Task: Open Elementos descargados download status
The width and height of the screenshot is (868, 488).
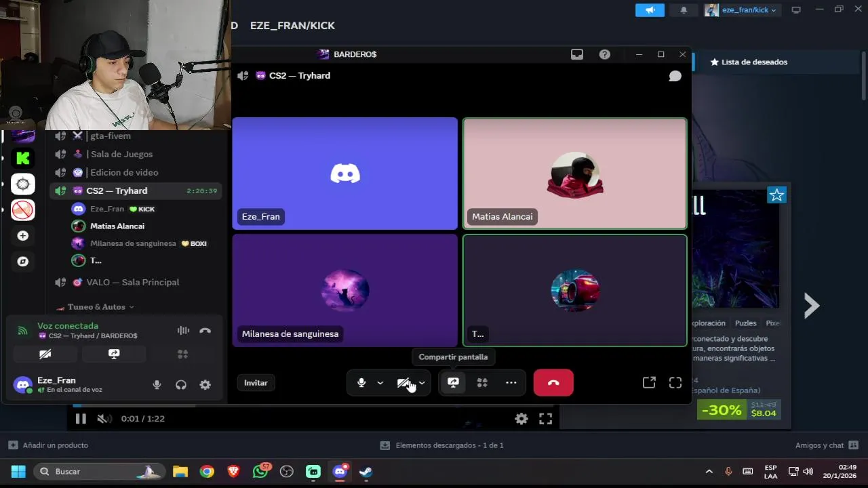Action: coord(441,445)
